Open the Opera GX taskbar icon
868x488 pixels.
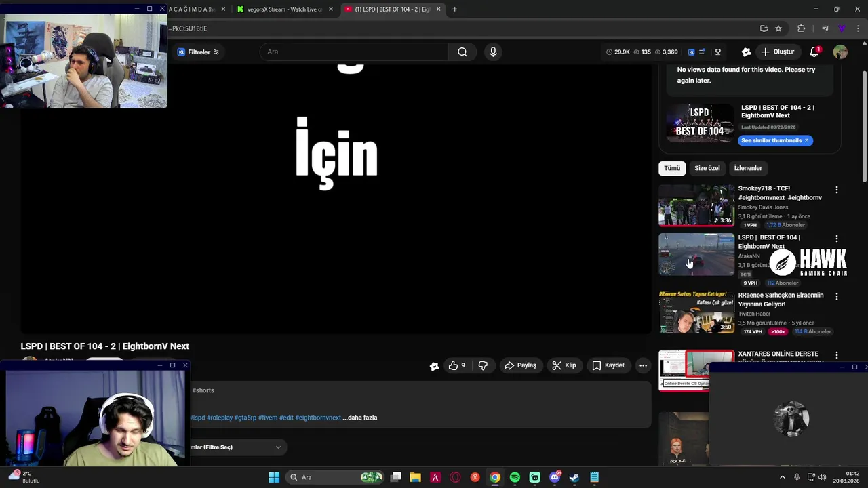click(455, 477)
